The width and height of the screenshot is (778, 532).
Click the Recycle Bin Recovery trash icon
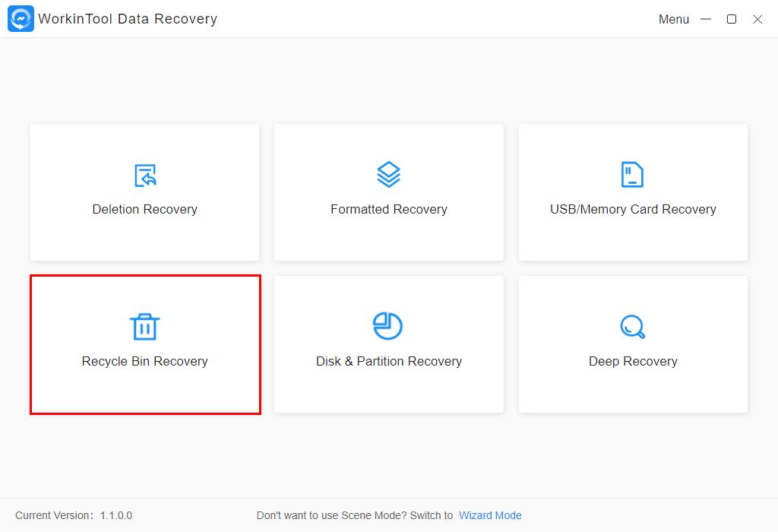tap(145, 327)
